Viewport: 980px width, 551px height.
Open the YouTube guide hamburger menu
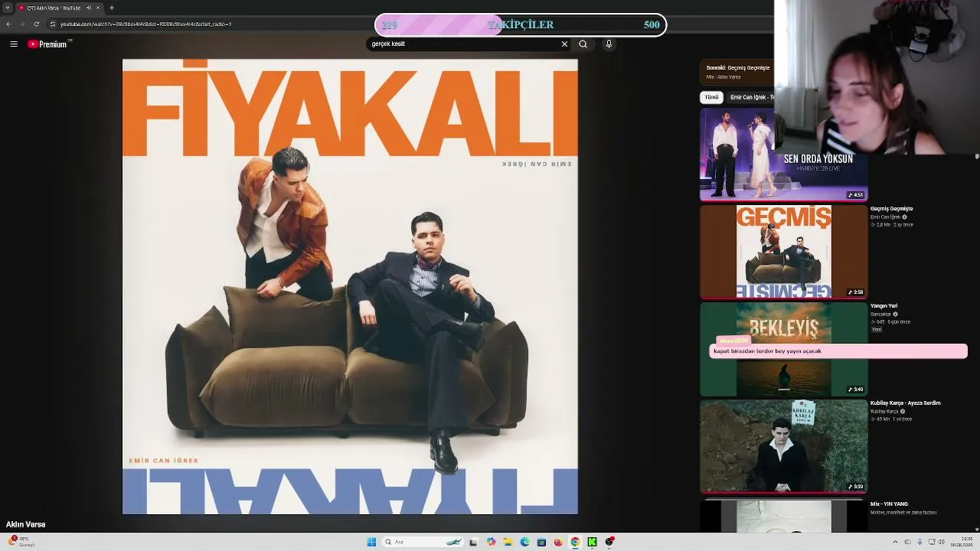14,44
